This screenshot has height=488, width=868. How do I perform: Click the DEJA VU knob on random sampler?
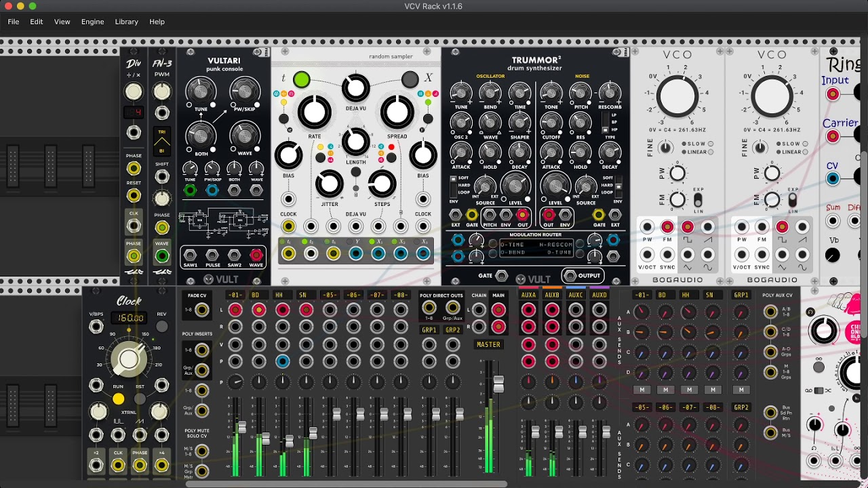click(355, 87)
